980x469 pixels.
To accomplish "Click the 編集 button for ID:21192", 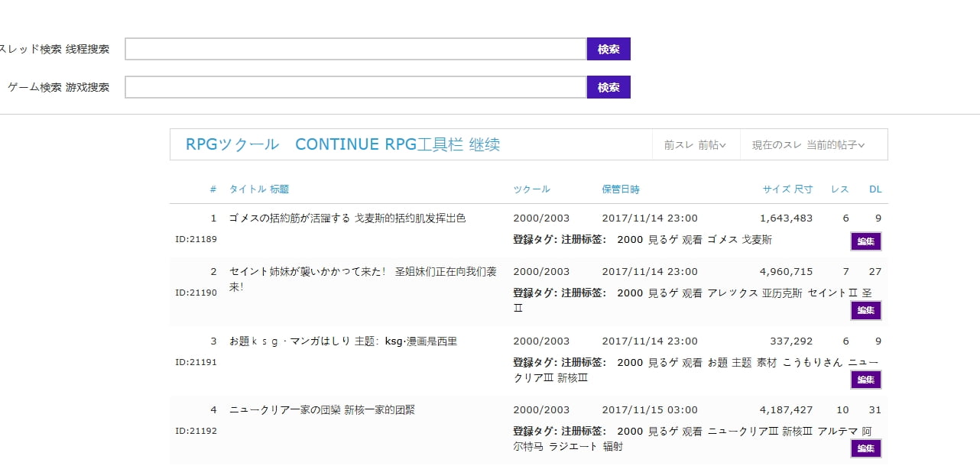I will point(866,448).
